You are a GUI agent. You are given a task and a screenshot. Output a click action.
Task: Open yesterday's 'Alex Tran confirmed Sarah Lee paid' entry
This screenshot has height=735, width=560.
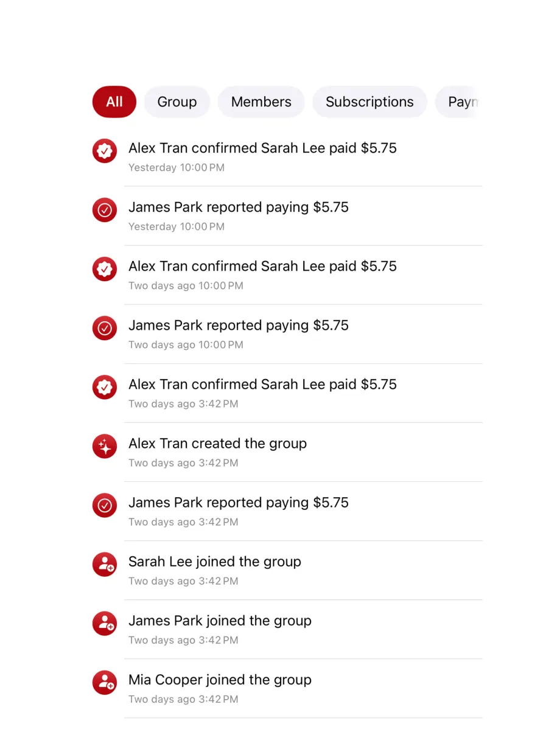(287, 157)
